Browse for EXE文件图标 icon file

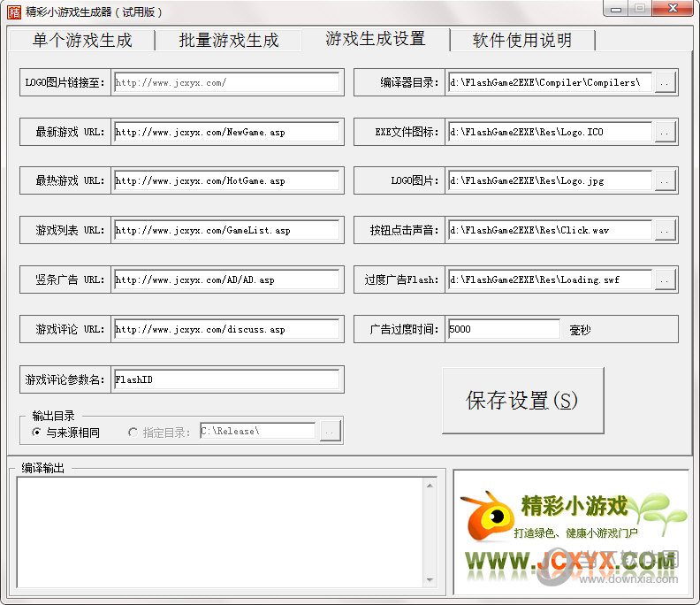coord(665,132)
